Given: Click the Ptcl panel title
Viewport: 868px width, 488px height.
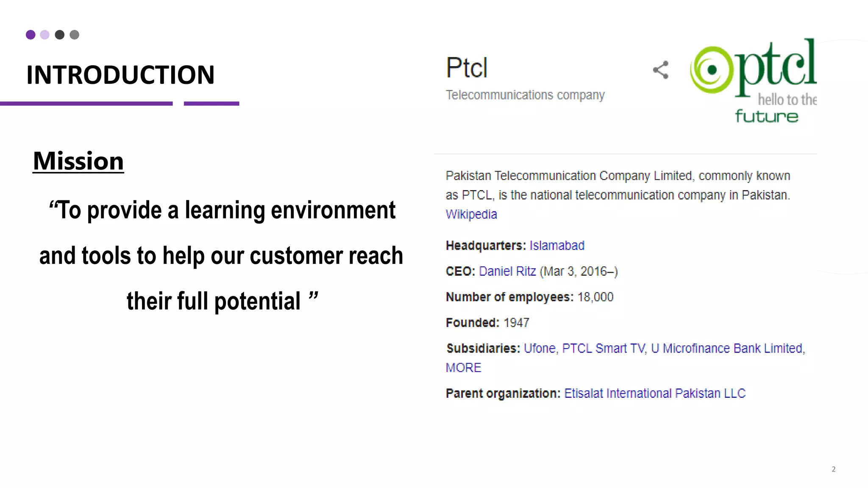Looking at the screenshot, I should 467,68.
